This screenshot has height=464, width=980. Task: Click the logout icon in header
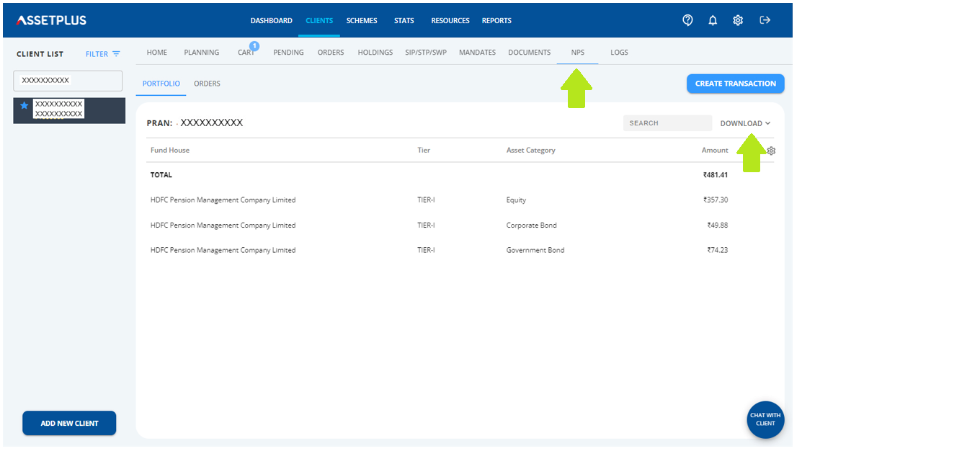[765, 20]
